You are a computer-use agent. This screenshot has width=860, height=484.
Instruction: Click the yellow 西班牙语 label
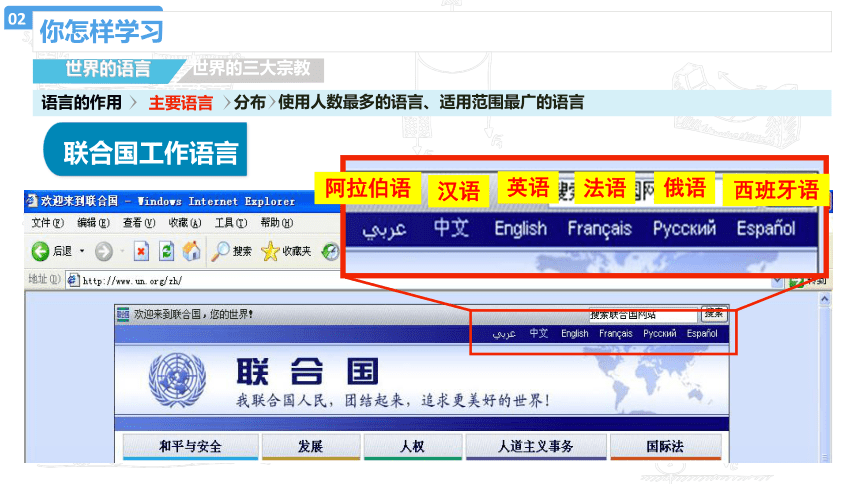click(x=776, y=190)
